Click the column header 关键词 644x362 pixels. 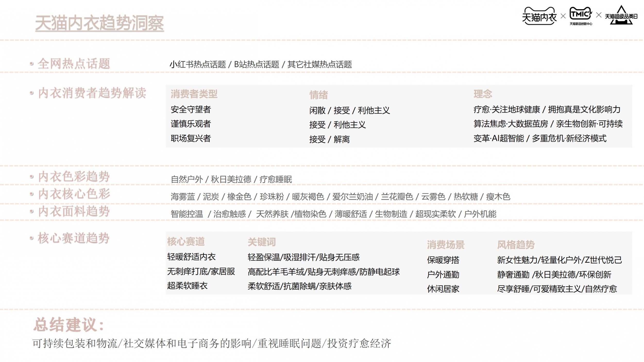tap(261, 242)
